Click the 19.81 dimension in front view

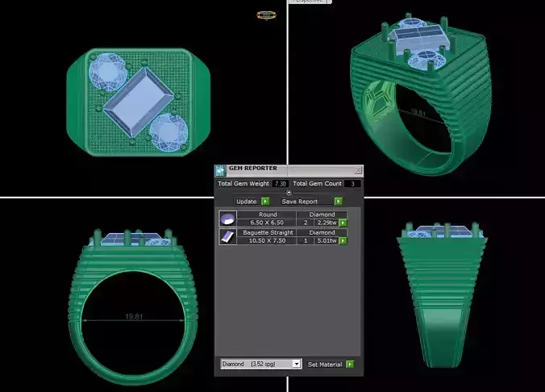134,316
